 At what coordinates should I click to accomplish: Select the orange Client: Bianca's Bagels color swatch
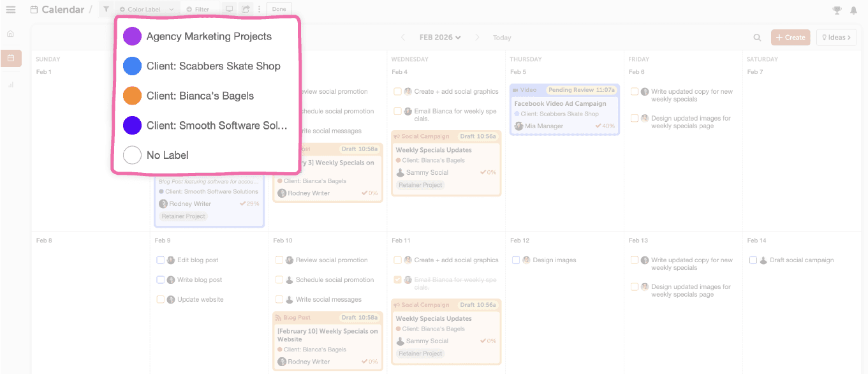pos(132,96)
